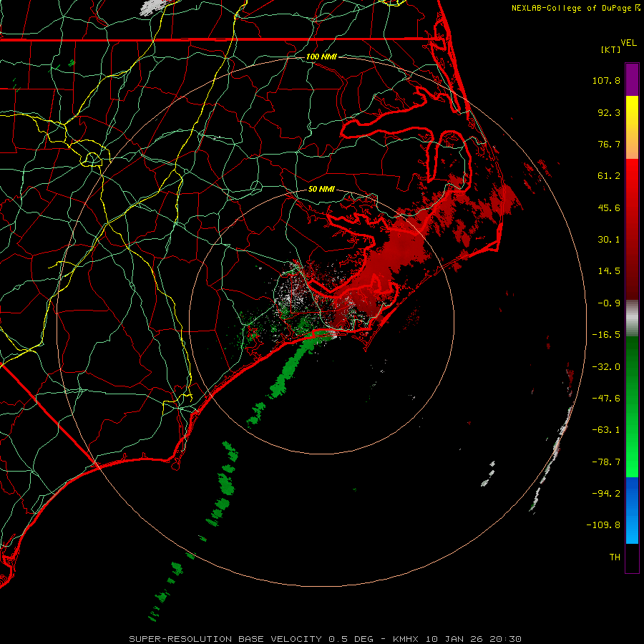Click the TH legend label
The image size is (644, 644).
tap(615, 557)
